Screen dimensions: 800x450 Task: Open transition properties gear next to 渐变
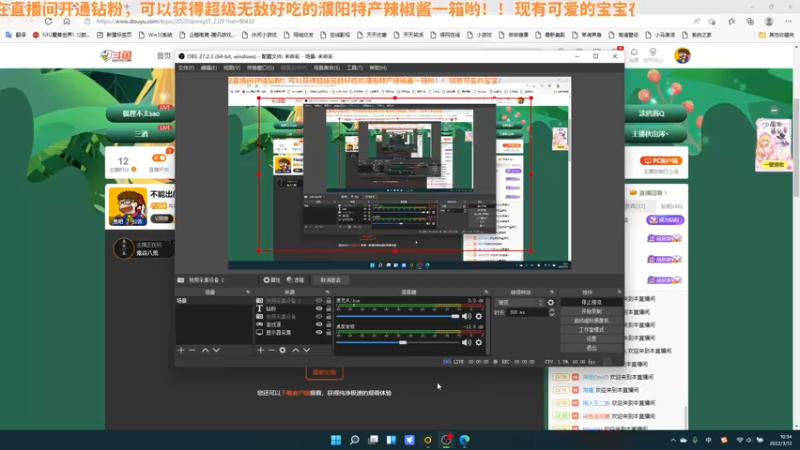(551, 303)
